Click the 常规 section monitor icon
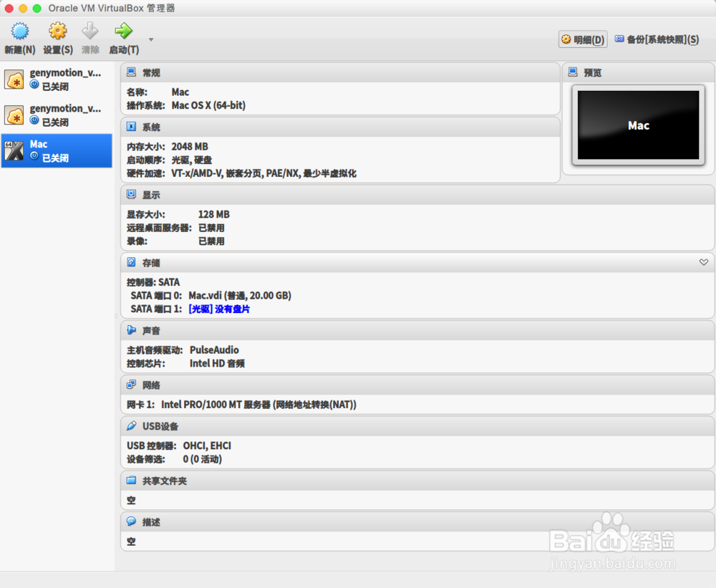 [130, 71]
